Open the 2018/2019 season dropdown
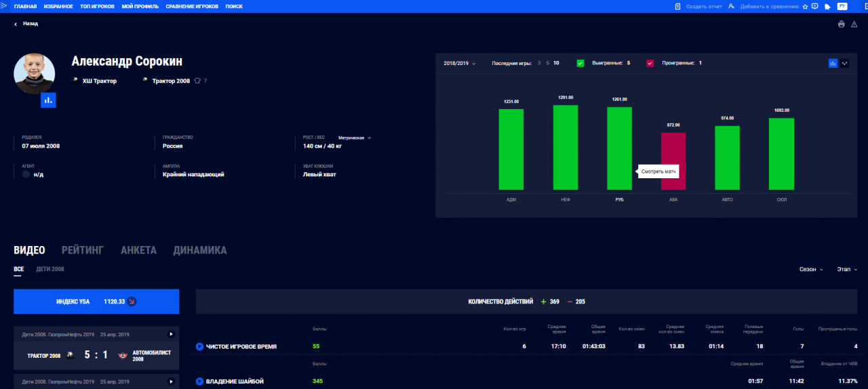This screenshot has height=389, width=868. click(x=460, y=63)
